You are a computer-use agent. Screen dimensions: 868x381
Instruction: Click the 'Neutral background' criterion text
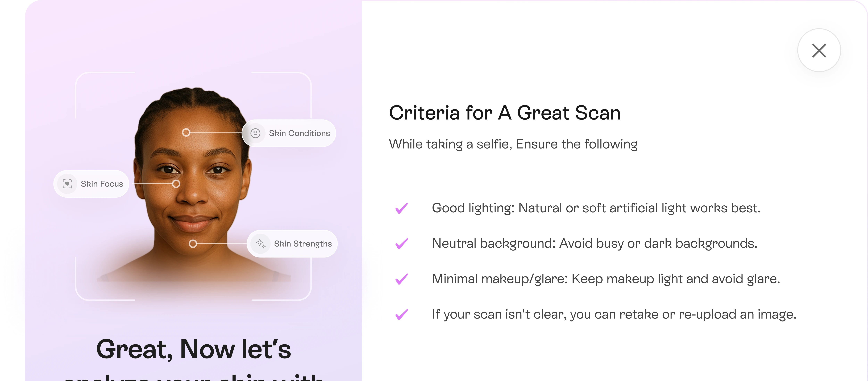tap(594, 243)
